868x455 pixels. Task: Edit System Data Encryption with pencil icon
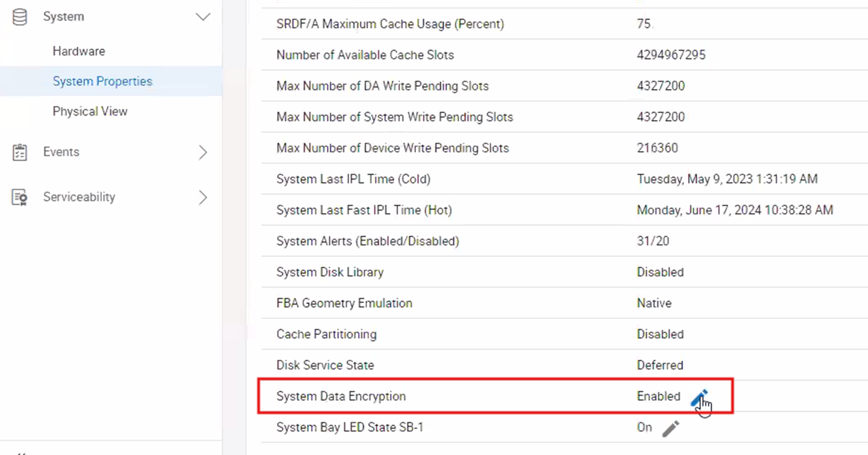point(699,397)
